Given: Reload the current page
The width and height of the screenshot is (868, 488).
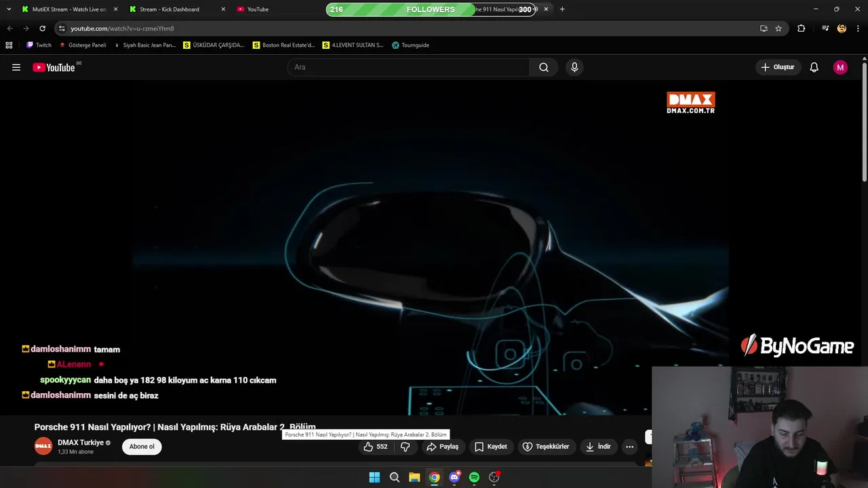Looking at the screenshot, I should tap(42, 28).
